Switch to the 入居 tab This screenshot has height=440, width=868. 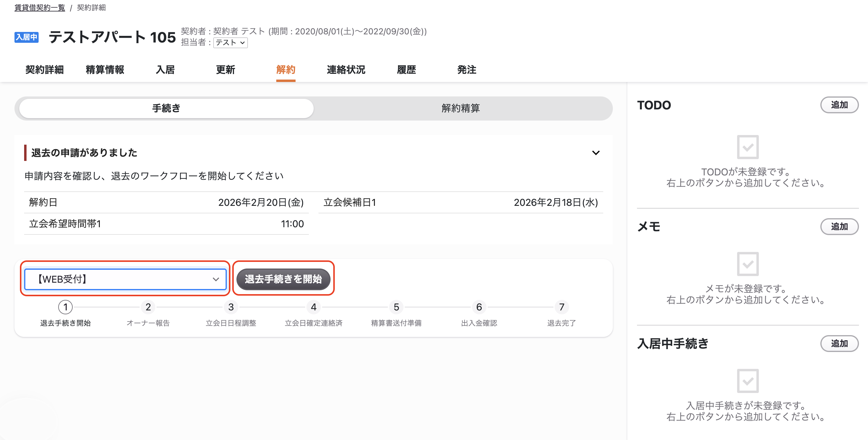(x=165, y=70)
